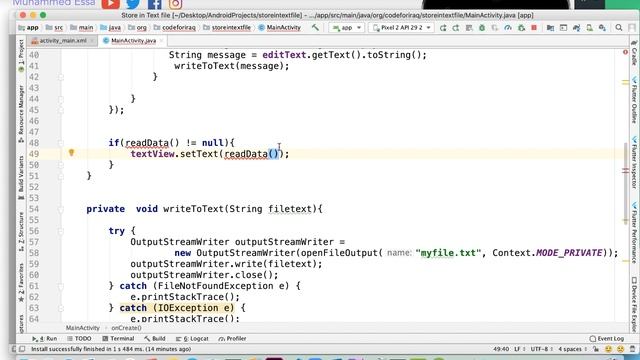This screenshot has height=360, width=640.
Task: Click the MainActivity class breadcrumb at top
Action: coord(280,28)
